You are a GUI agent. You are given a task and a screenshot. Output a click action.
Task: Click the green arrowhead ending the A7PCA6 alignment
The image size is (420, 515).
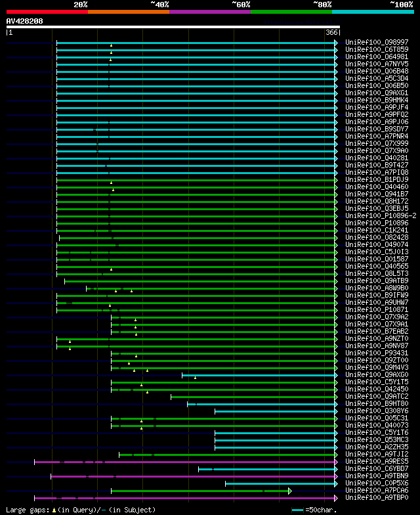[290, 491]
